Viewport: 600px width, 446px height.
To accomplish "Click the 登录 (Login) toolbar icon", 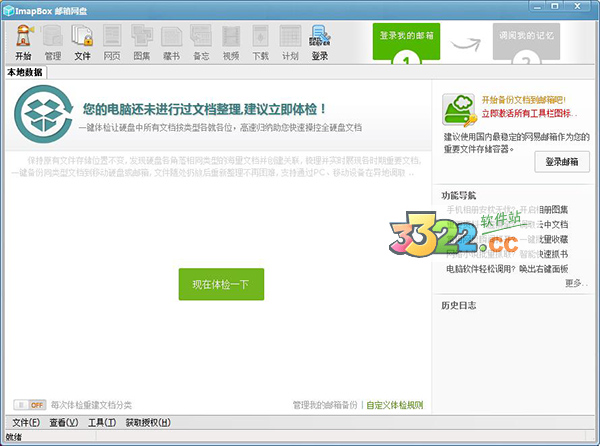I will tap(320, 42).
